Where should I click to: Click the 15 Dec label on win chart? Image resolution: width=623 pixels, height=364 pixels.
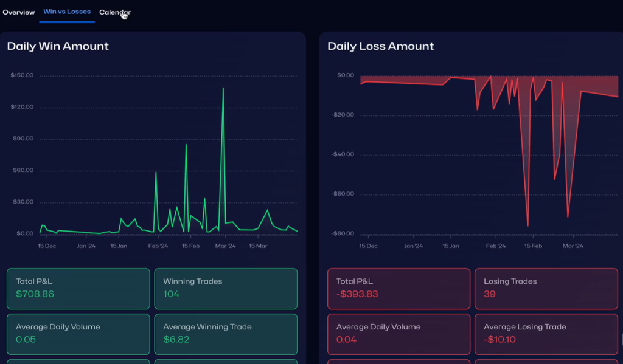tap(47, 246)
